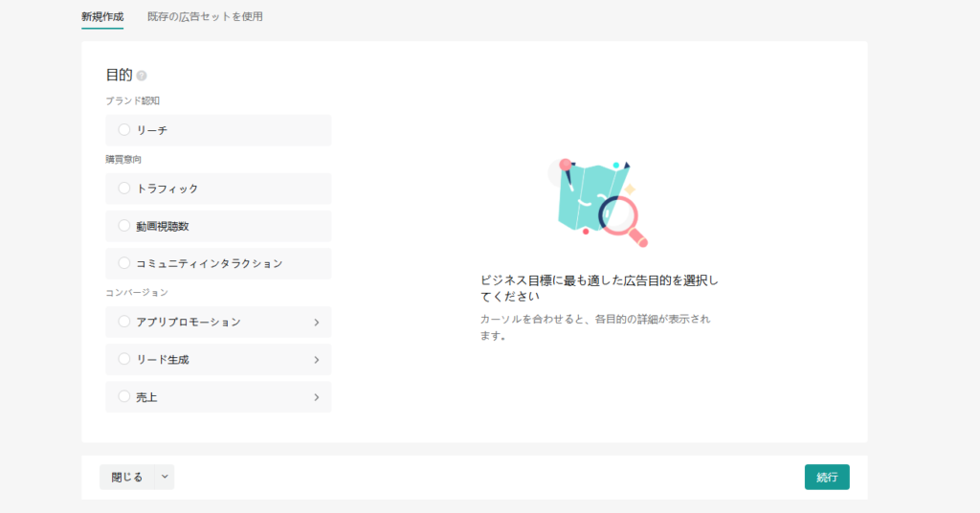Click the ブランド認知 section label

point(132,100)
